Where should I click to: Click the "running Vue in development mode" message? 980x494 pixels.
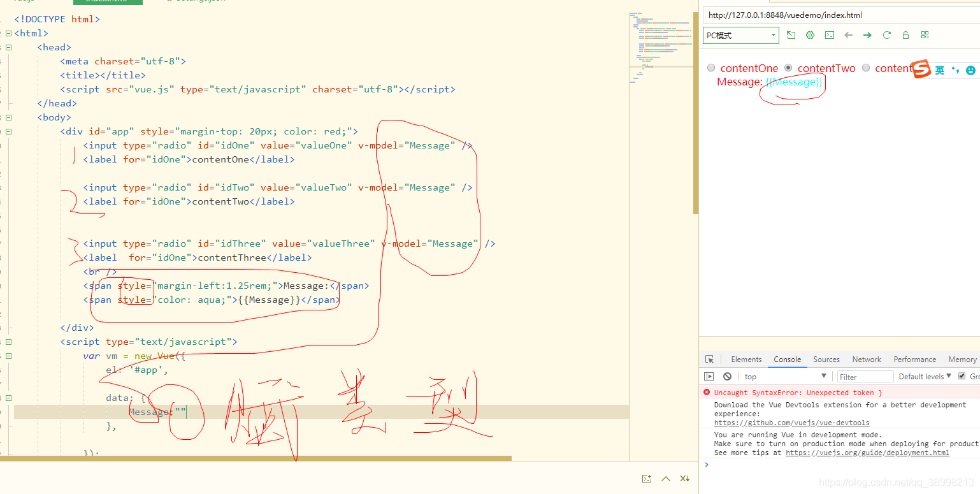798,435
